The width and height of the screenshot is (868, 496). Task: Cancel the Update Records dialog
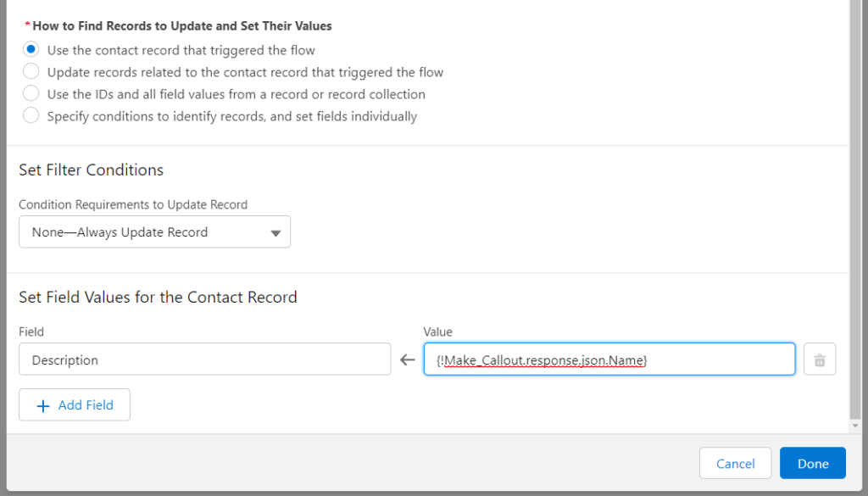735,463
